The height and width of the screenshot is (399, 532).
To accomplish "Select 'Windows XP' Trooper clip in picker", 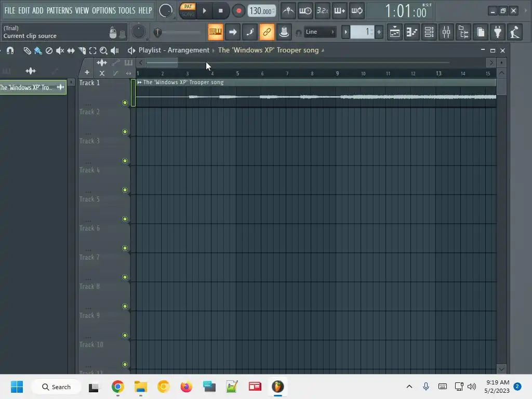I will click(33, 87).
